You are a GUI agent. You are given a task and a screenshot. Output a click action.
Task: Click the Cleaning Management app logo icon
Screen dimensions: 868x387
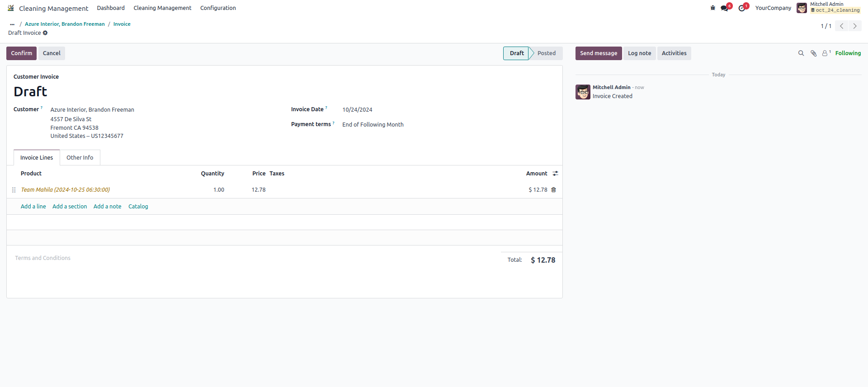click(x=11, y=8)
